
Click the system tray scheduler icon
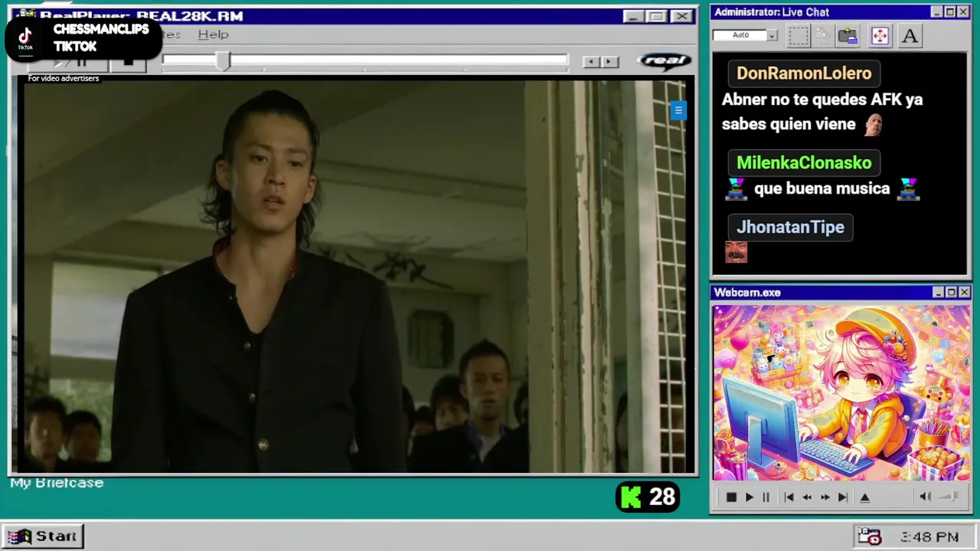tap(870, 536)
